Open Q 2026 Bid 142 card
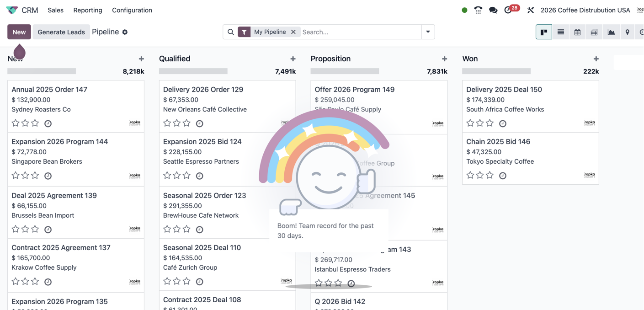The width and height of the screenshot is (644, 310). pyautogui.click(x=378, y=302)
